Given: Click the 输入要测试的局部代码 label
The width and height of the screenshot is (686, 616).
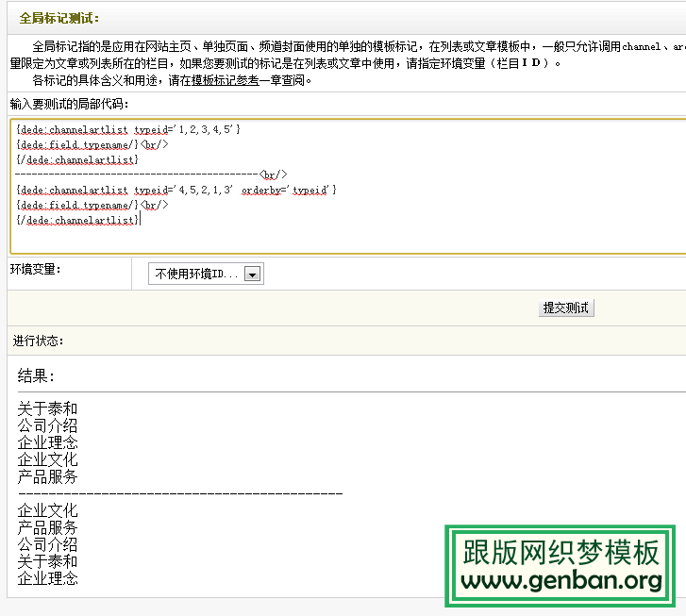Looking at the screenshot, I should coord(70,104).
